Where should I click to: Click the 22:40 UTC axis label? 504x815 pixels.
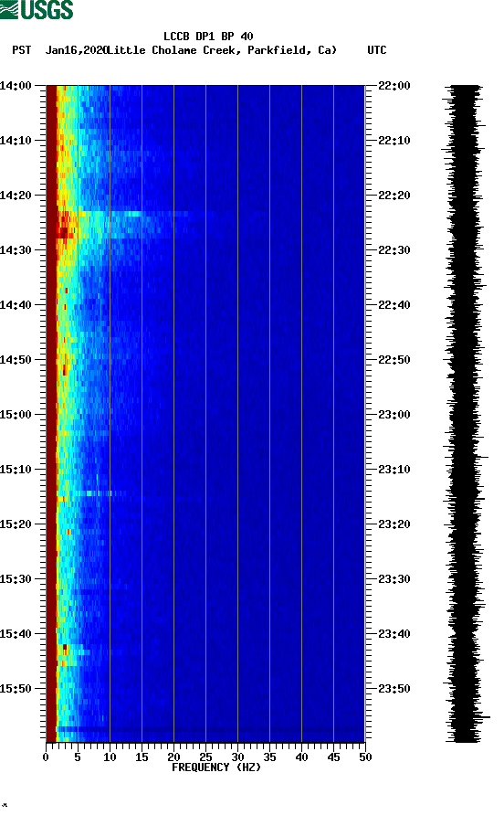(x=394, y=305)
